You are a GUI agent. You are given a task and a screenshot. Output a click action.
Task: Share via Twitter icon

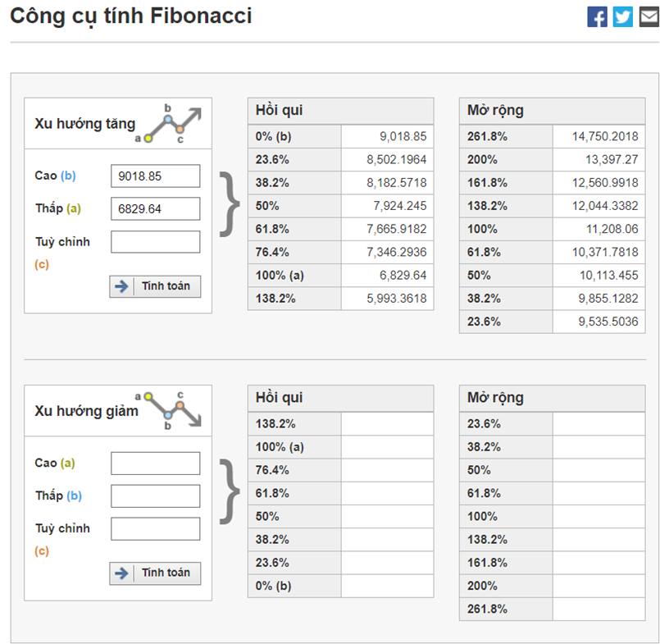point(623,16)
